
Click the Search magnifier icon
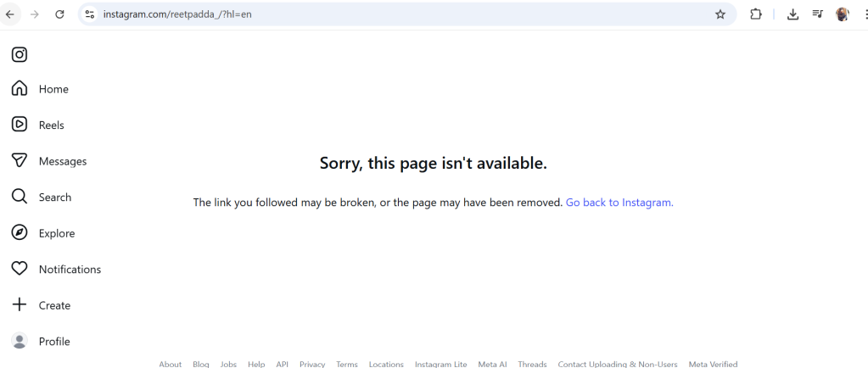coord(20,197)
